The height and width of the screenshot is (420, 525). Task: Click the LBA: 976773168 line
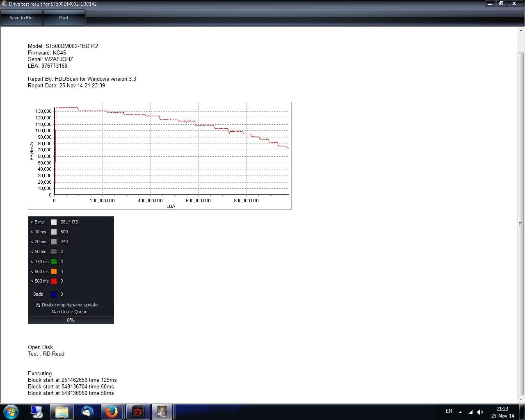pyautogui.click(x=48, y=66)
